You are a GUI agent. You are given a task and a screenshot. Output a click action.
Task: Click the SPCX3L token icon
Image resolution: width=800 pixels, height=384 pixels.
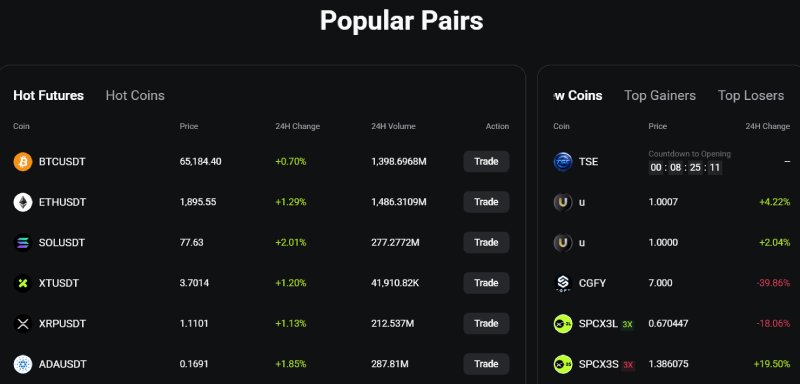tap(563, 323)
